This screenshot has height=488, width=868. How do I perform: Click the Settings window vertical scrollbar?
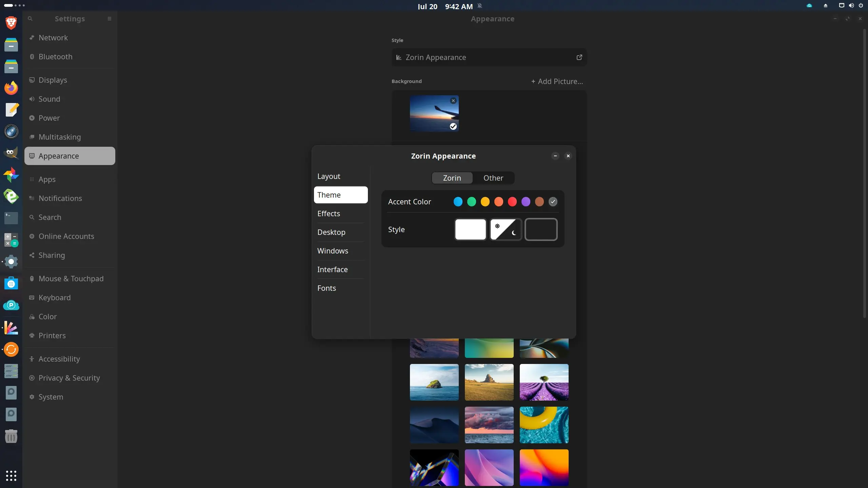coord(864,173)
